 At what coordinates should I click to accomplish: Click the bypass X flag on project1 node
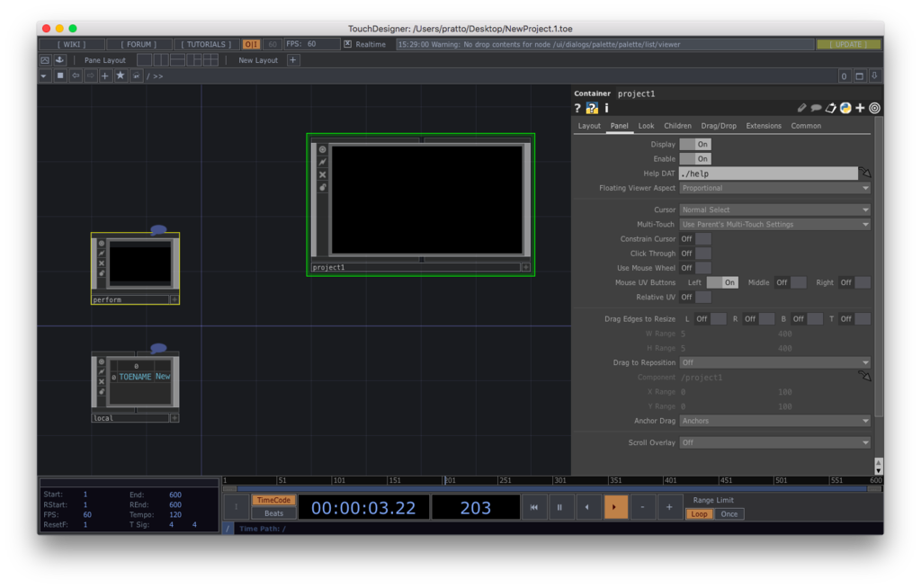(x=323, y=174)
